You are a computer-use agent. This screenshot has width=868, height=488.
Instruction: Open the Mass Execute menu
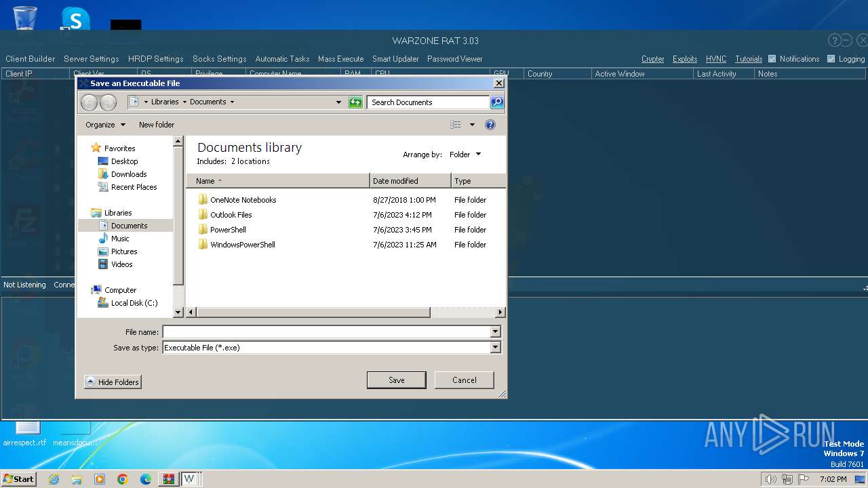click(x=340, y=59)
